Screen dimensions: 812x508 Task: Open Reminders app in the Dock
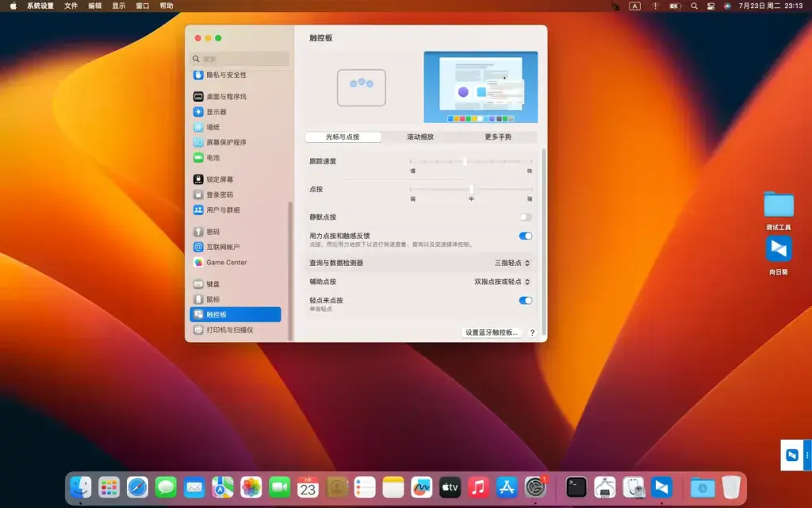click(x=365, y=487)
